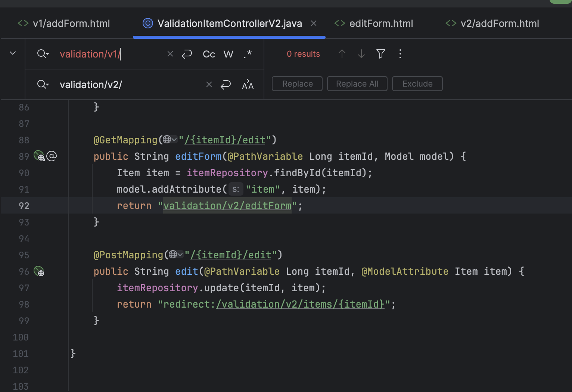The image size is (572, 392).
Task: Click web endpoint gutter icon on line 96
Action: tap(39, 271)
